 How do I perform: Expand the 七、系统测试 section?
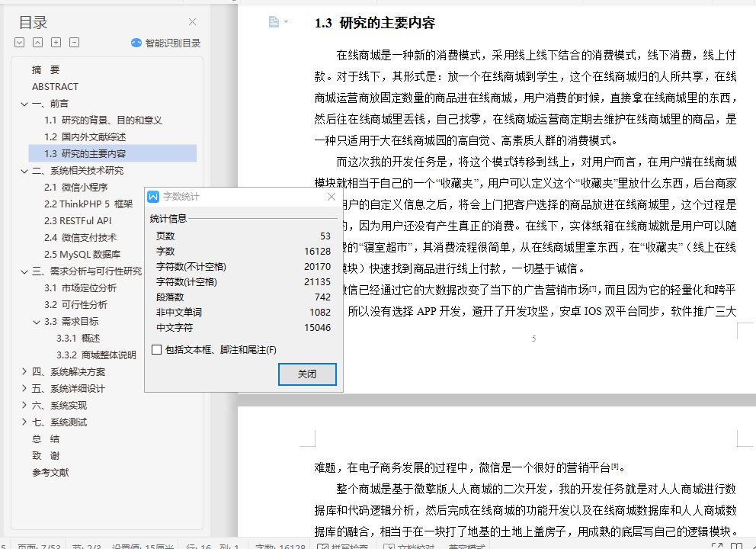(x=24, y=422)
